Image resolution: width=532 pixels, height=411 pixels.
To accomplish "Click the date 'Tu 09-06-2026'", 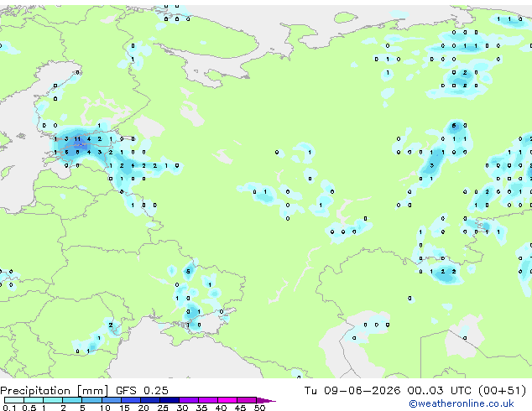I will point(352,391).
